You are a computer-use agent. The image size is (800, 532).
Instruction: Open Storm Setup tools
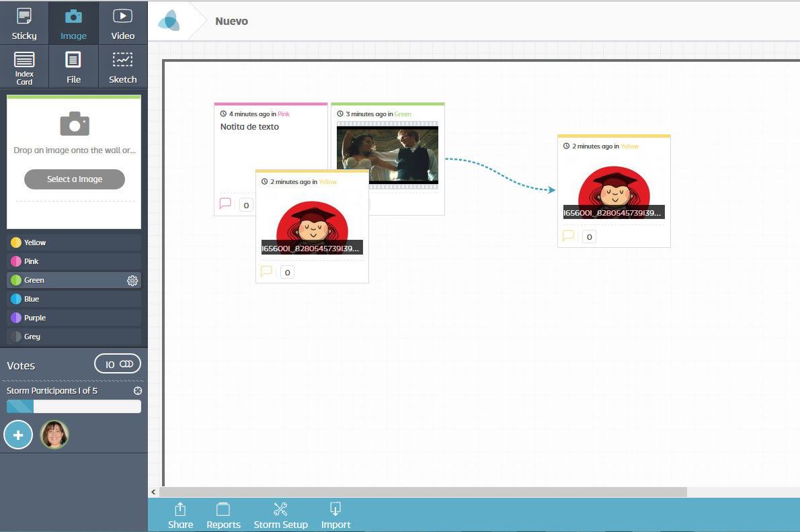[280, 516]
